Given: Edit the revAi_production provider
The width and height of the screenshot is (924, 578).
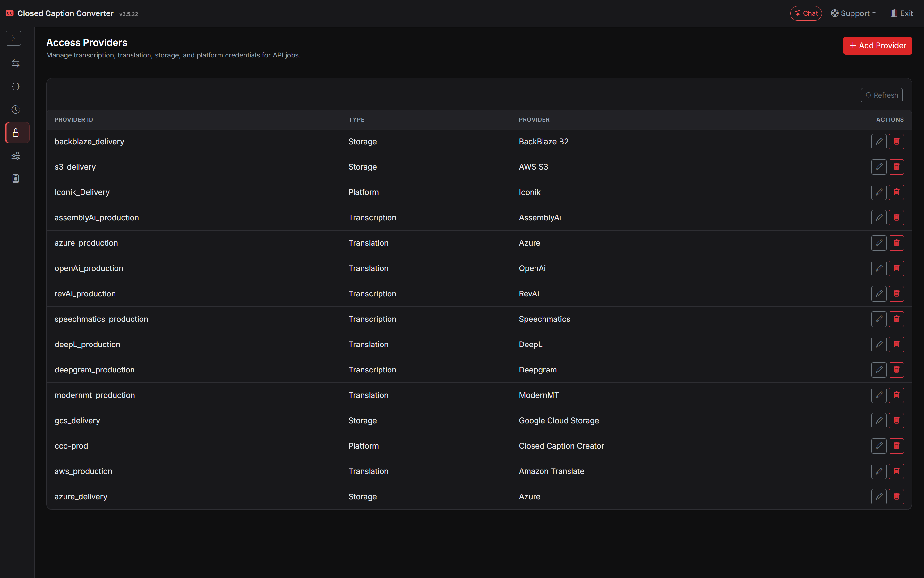Looking at the screenshot, I should (x=878, y=293).
